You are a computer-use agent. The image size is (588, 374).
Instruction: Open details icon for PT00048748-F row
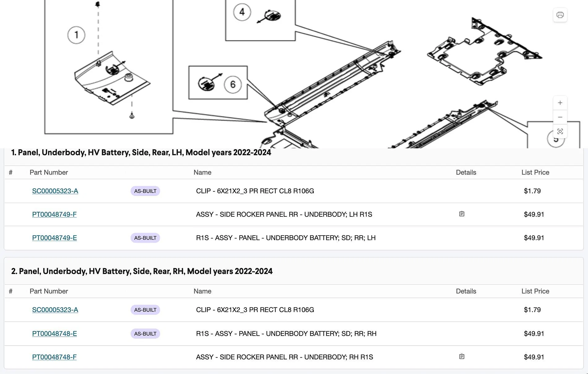coord(462,357)
